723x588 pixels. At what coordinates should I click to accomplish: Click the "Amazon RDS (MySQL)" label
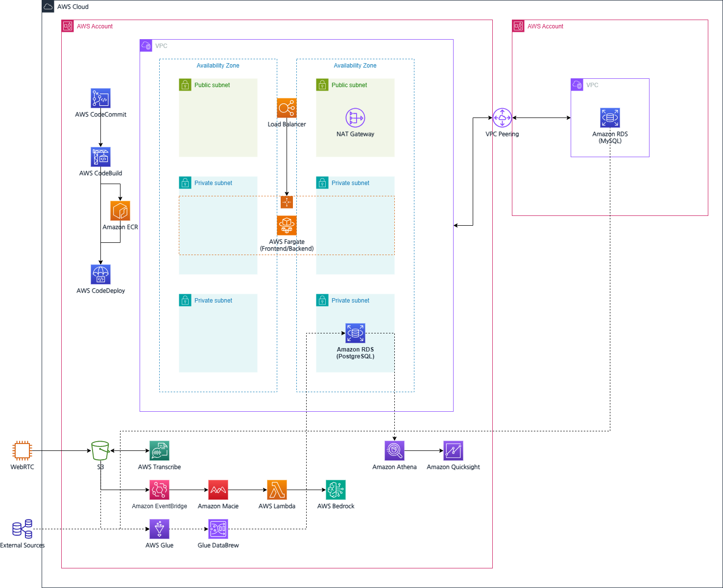coord(610,138)
